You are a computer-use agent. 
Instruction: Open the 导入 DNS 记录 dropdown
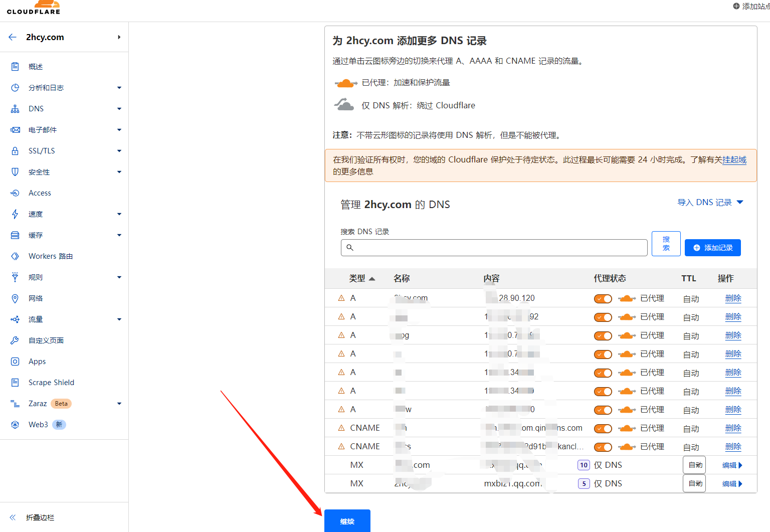710,203
